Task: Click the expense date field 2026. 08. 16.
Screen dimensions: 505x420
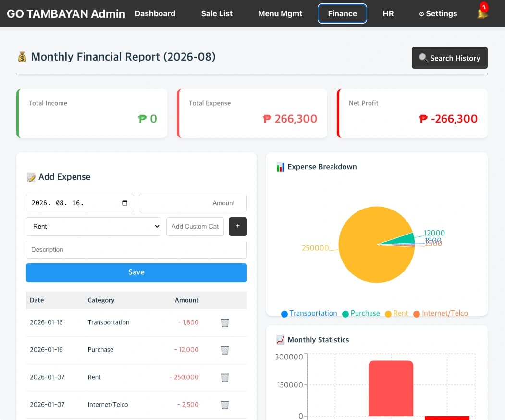Action: point(80,203)
